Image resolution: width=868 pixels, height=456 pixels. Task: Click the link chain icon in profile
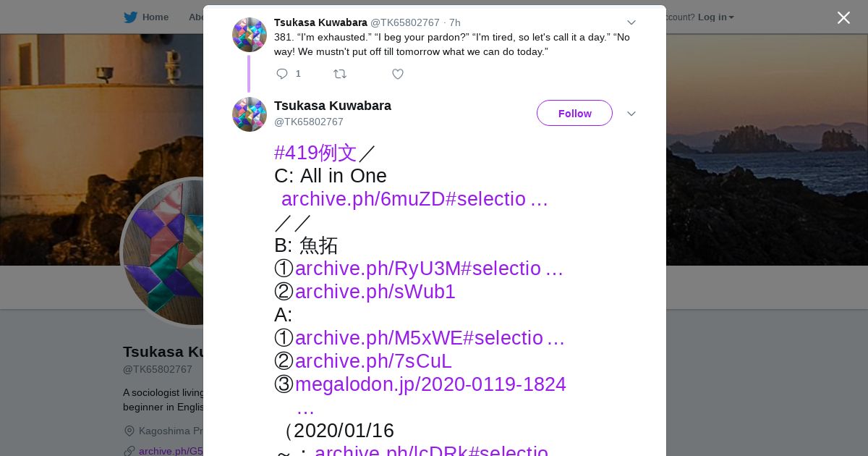(x=129, y=451)
